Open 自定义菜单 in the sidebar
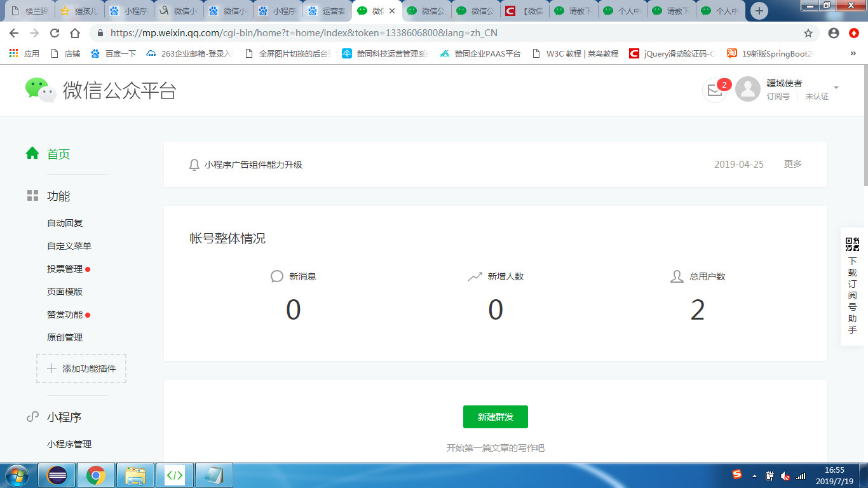 (69, 246)
